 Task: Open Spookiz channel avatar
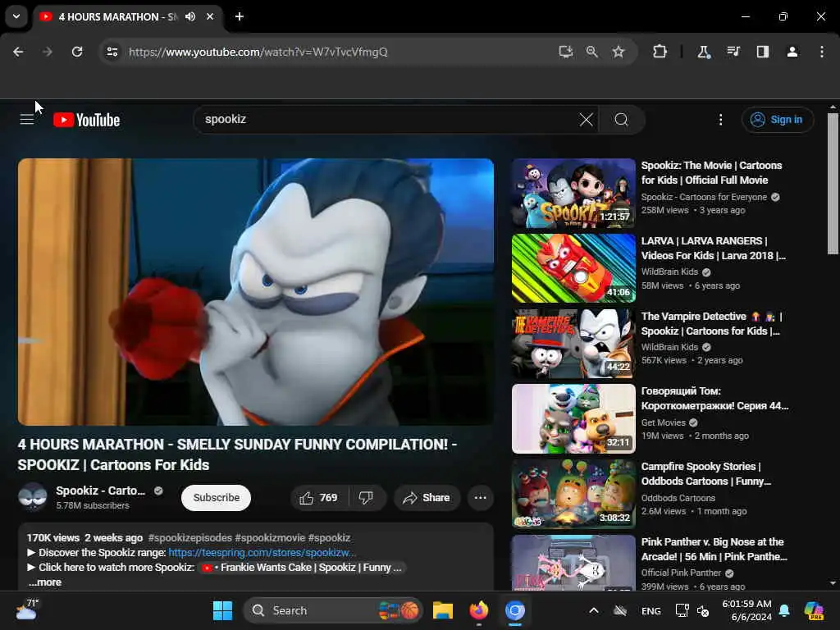point(32,497)
